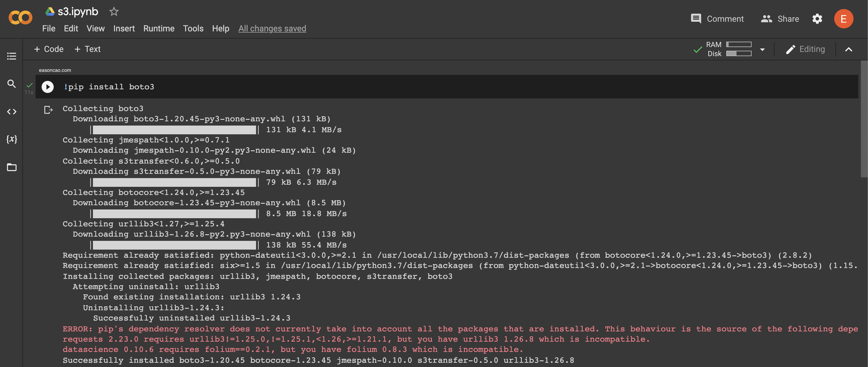Open the table of contents sidebar icon
The width and height of the screenshot is (868, 367).
[x=12, y=56]
